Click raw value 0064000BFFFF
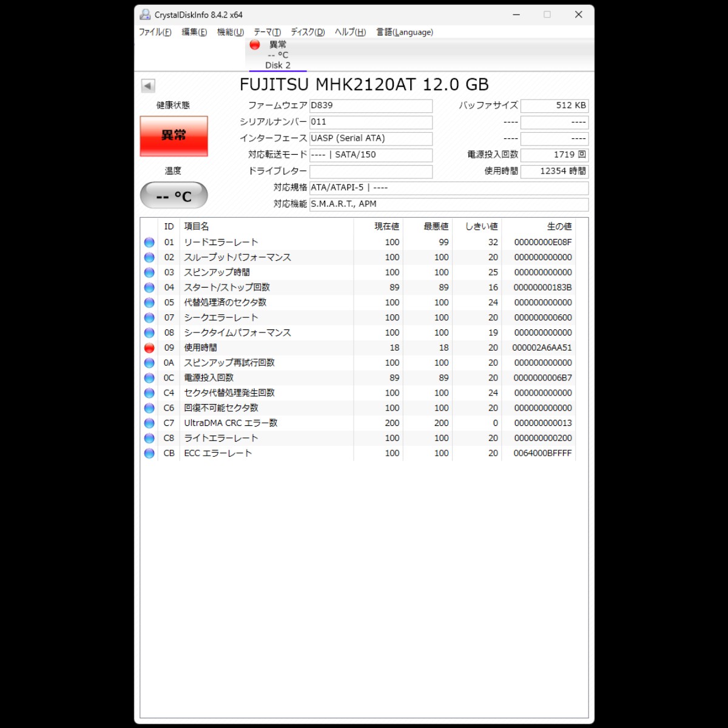This screenshot has width=728, height=728. coord(543,453)
